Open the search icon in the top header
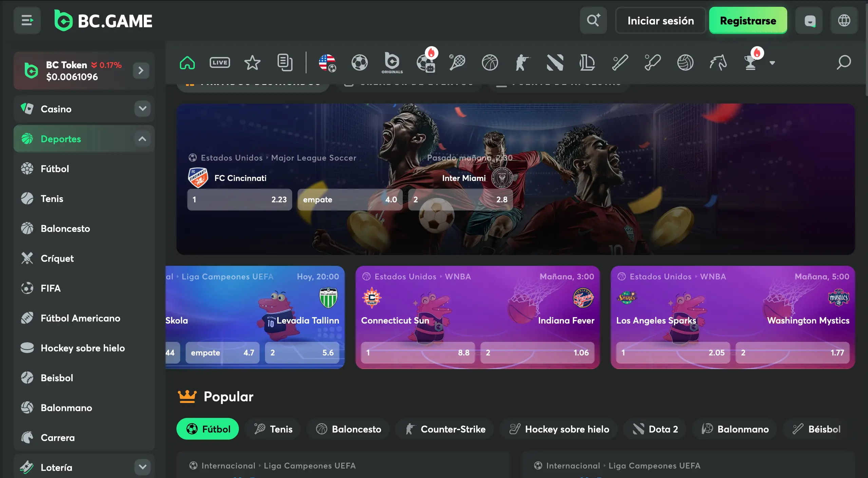Screen dimensions: 868x478 [x=593, y=20]
